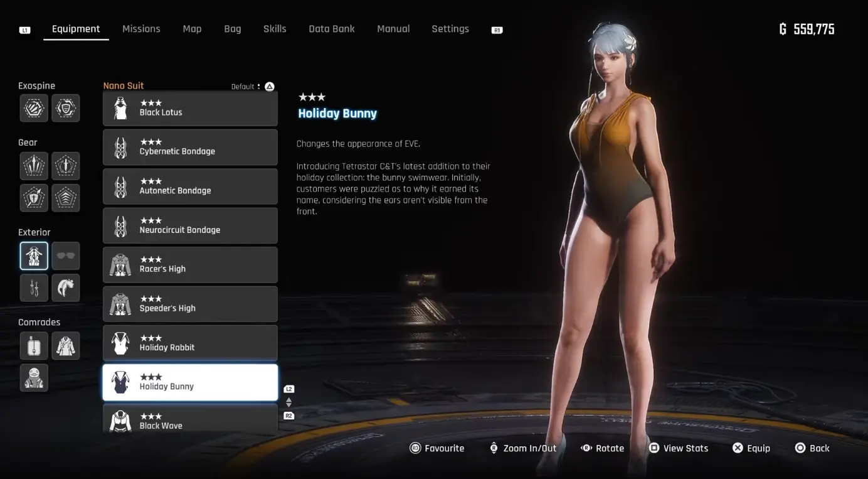Click the Speeder's High suit icon
The width and height of the screenshot is (868, 479).
(120, 304)
